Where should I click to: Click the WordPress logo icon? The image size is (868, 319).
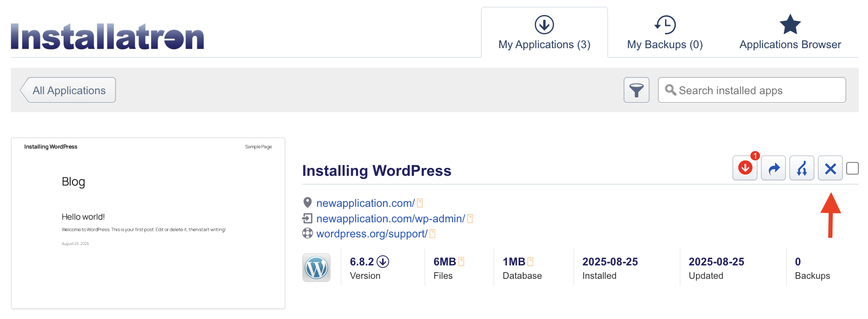316,268
